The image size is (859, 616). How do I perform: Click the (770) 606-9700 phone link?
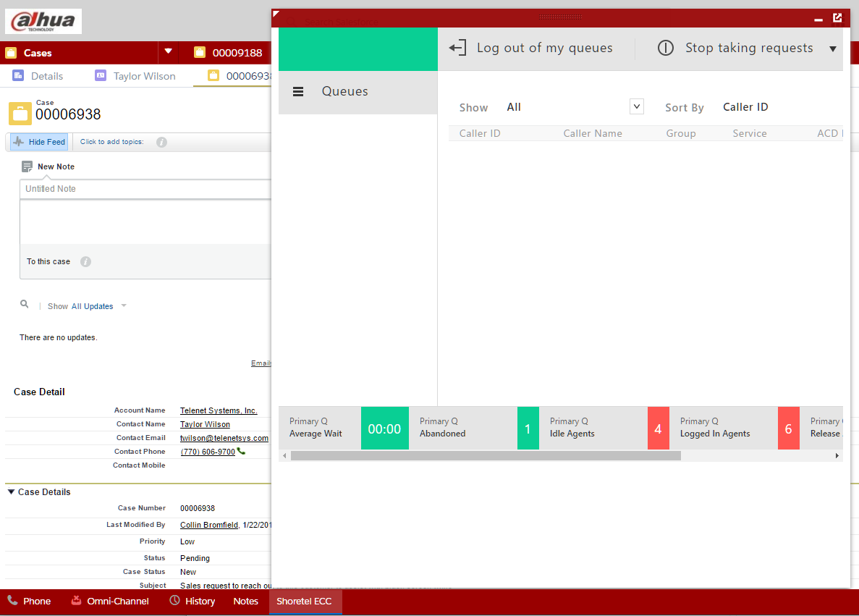point(208,452)
